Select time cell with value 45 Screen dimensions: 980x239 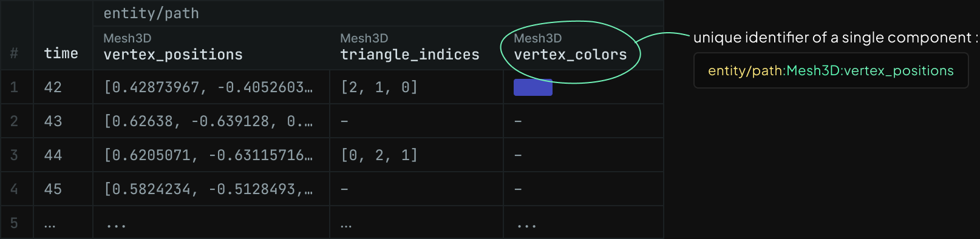tap(63, 189)
